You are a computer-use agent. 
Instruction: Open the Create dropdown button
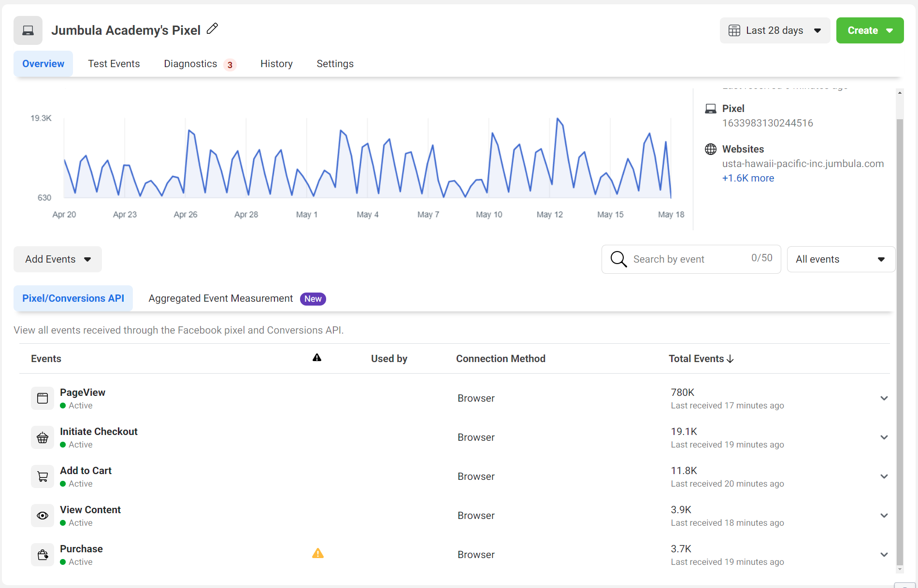point(870,30)
